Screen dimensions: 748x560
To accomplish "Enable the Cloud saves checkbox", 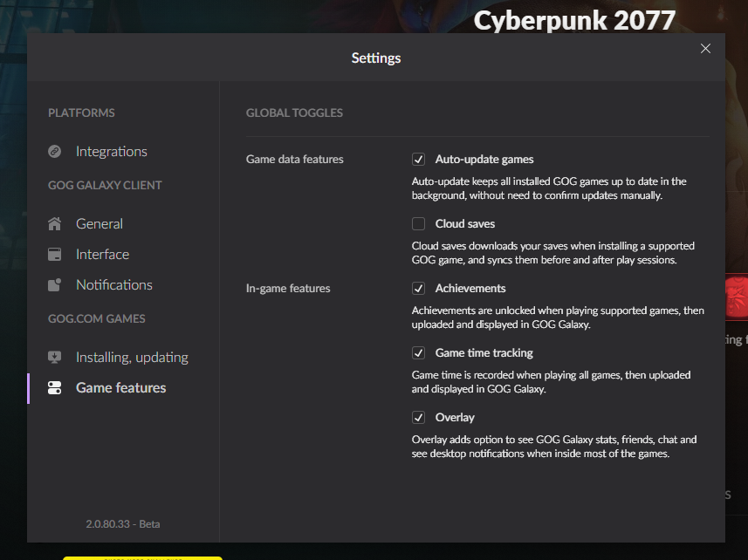I will tap(418, 223).
